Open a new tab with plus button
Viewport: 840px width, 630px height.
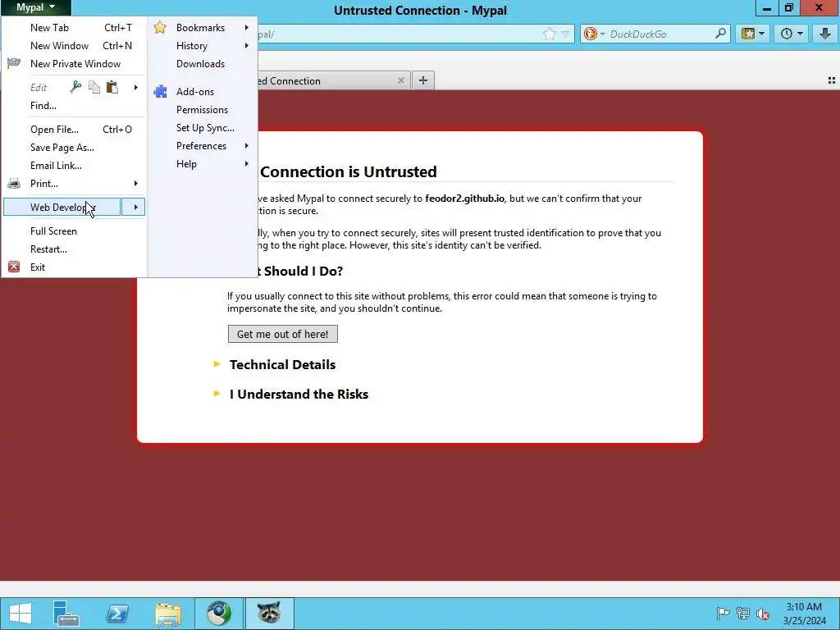click(423, 80)
